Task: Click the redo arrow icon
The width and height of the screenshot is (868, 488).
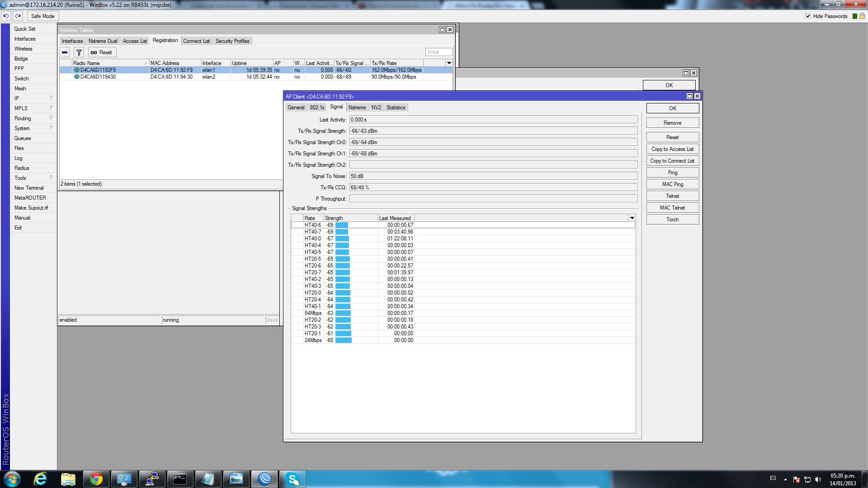Action: 18,16
